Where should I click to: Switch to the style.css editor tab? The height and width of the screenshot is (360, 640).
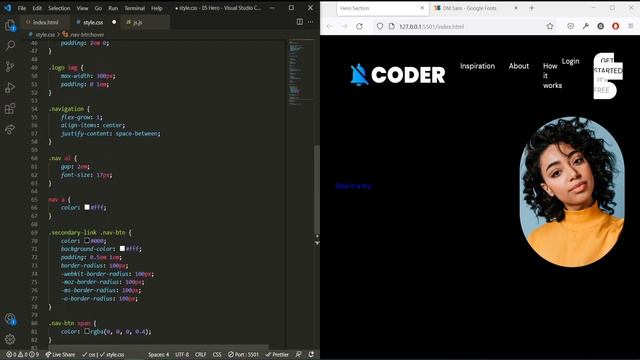tap(93, 22)
